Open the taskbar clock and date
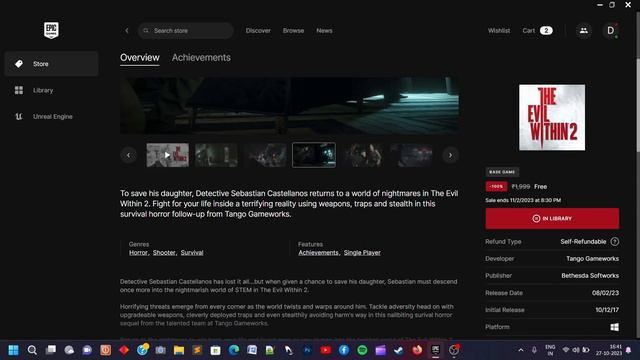 coord(609,350)
